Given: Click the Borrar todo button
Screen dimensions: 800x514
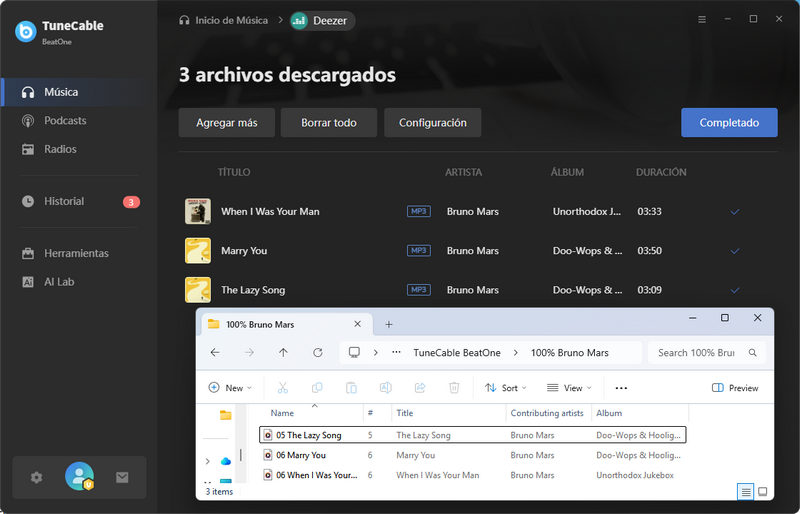Looking at the screenshot, I should (328, 123).
